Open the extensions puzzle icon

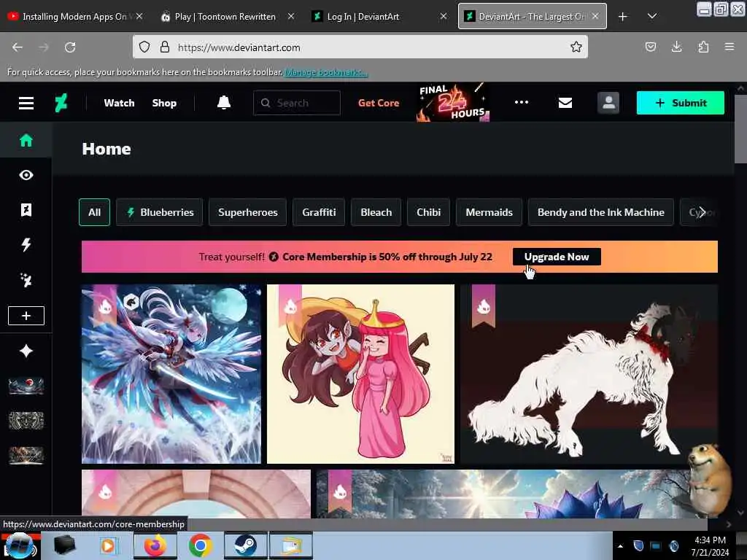coord(703,47)
